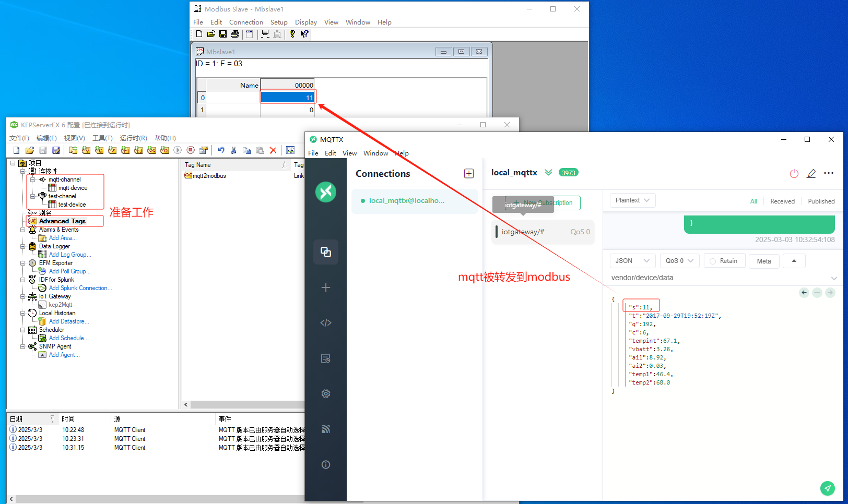Open Setup menu in Modbus Slave
This screenshot has width=848, height=504.
279,22
